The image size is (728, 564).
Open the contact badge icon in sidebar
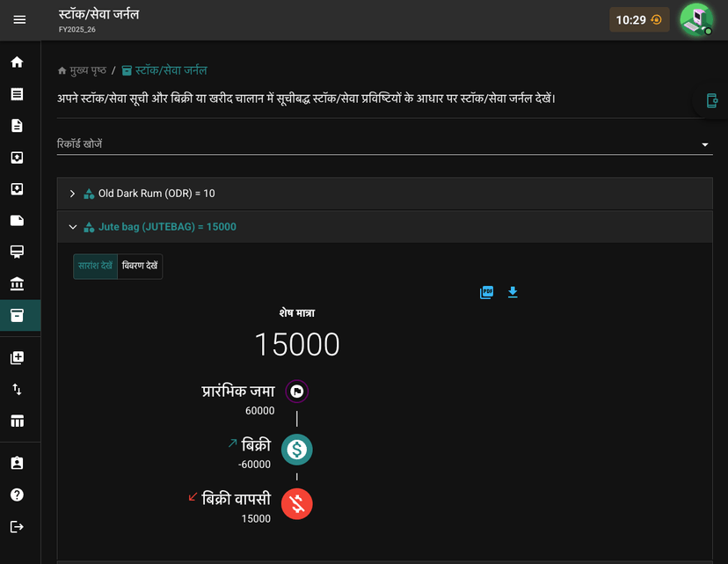tap(18, 463)
